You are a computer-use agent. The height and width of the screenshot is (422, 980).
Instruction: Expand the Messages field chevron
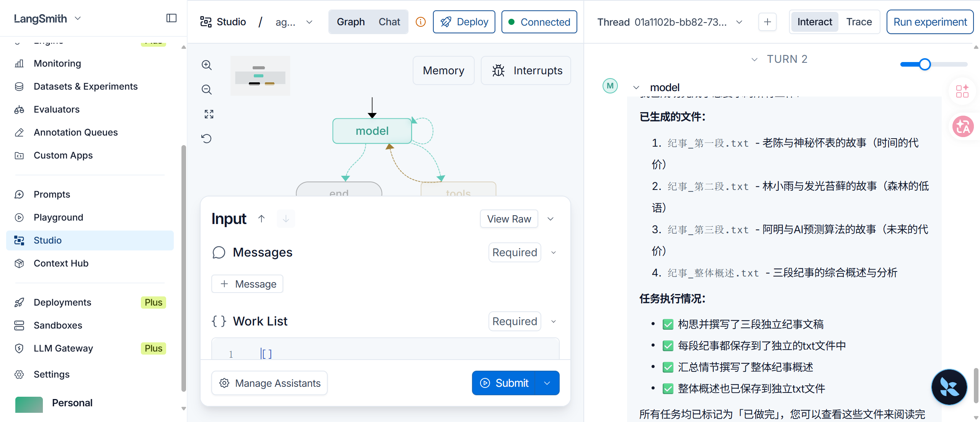tap(554, 252)
